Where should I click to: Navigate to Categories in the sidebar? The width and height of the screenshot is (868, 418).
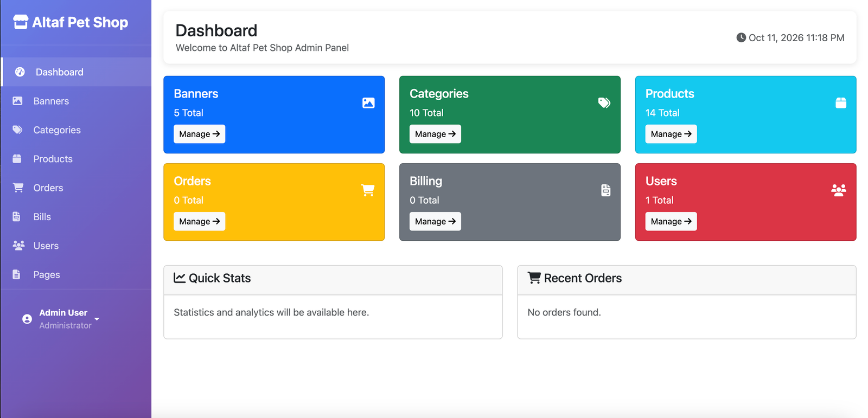click(x=76, y=130)
